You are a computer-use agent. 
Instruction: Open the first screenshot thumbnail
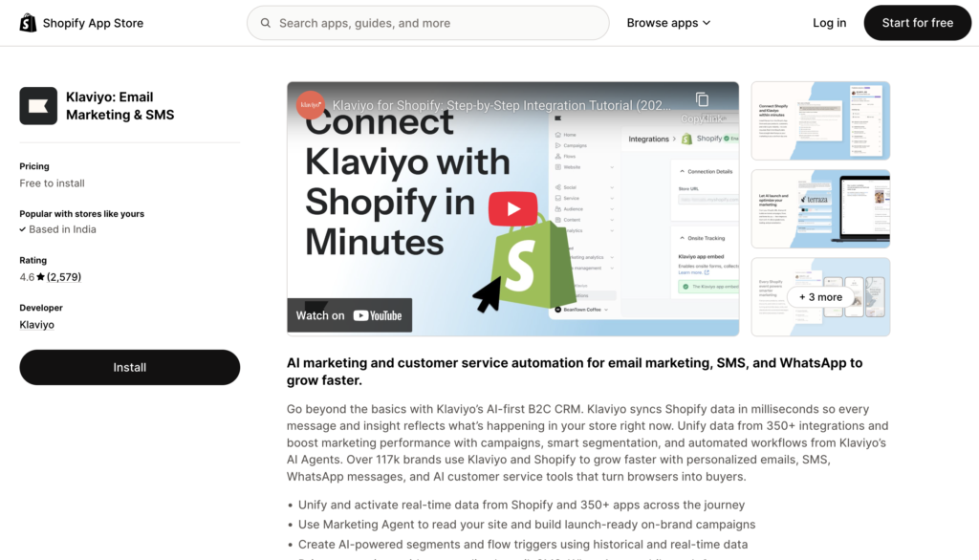tap(820, 120)
